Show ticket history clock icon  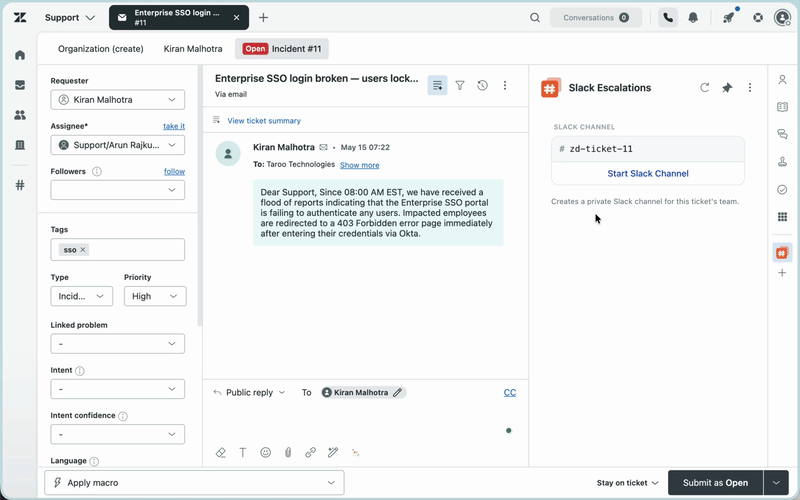tap(482, 86)
